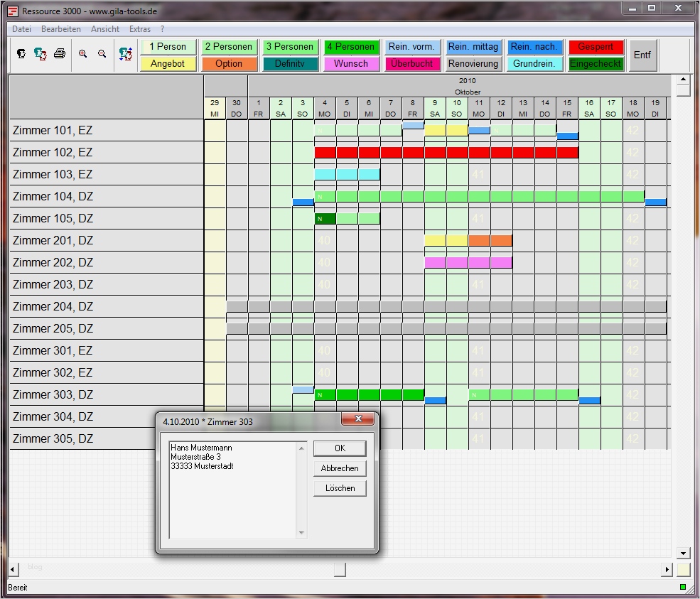This screenshot has height=599, width=700.
Task: Click the 29 MI date column header
Action: tap(215, 109)
